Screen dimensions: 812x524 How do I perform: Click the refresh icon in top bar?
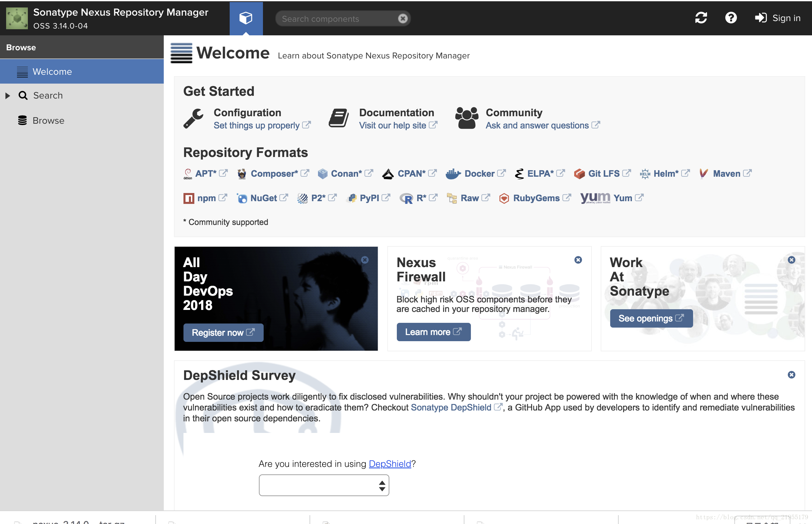click(701, 18)
